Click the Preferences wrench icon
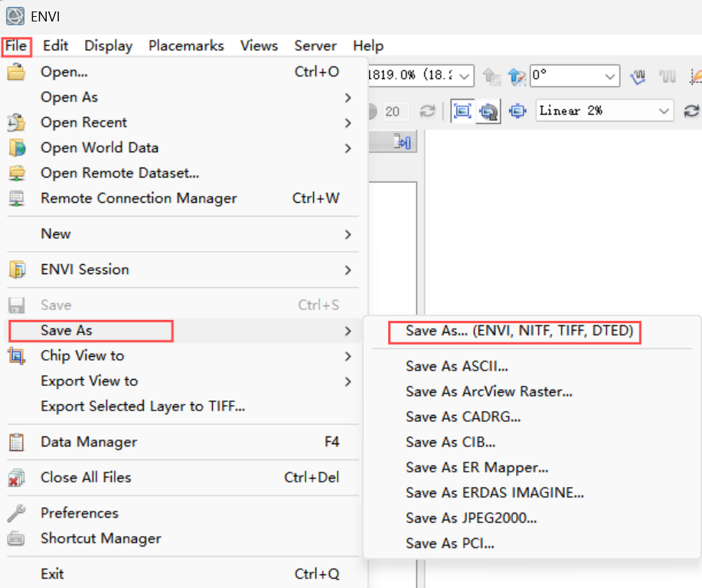Screen dimensions: 702x588 [x=17, y=514]
